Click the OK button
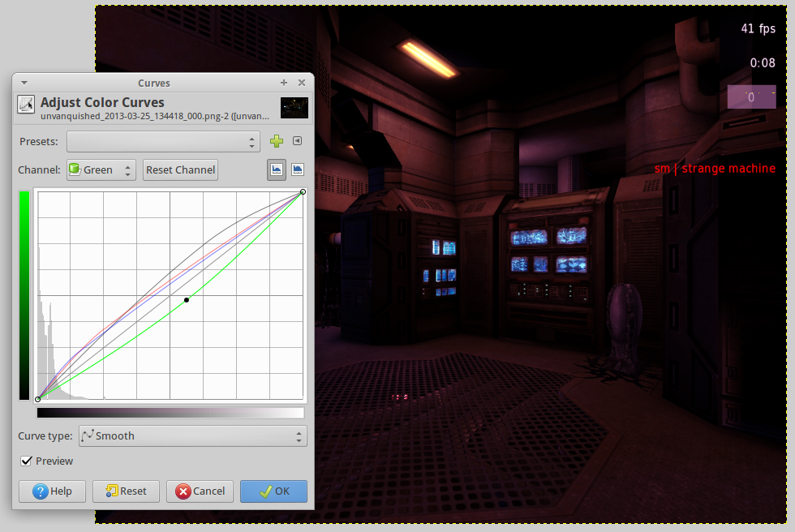The height and width of the screenshot is (532, 795). pos(273,491)
